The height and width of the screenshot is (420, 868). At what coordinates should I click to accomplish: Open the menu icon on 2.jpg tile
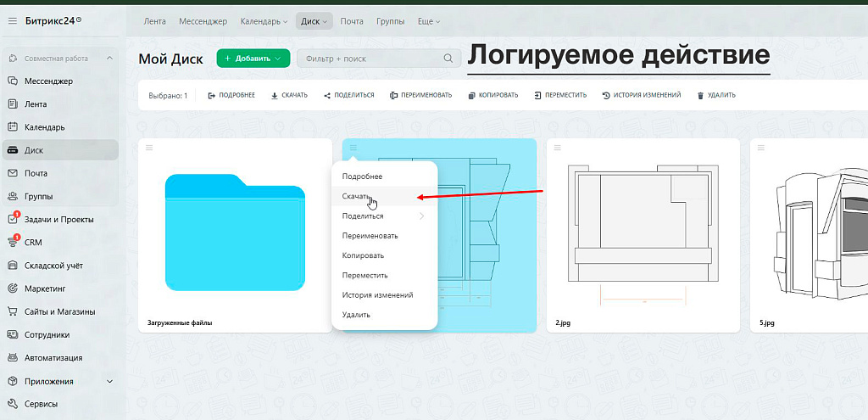(558, 148)
